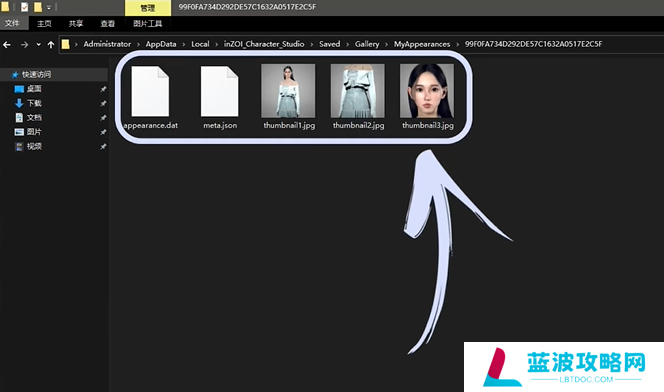Open recent locations dropdown arrow
This screenshot has width=664, height=392.
click(39, 44)
